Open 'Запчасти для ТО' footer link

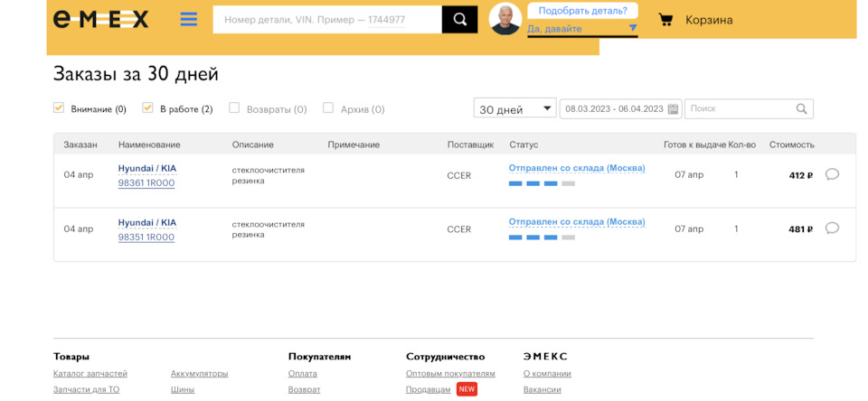[x=87, y=389]
